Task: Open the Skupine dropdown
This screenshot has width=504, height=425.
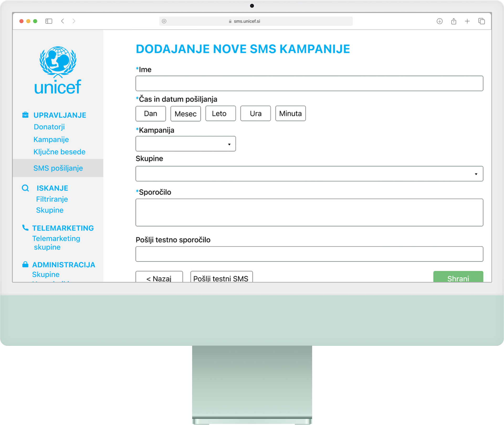Action: pyautogui.click(x=309, y=174)
